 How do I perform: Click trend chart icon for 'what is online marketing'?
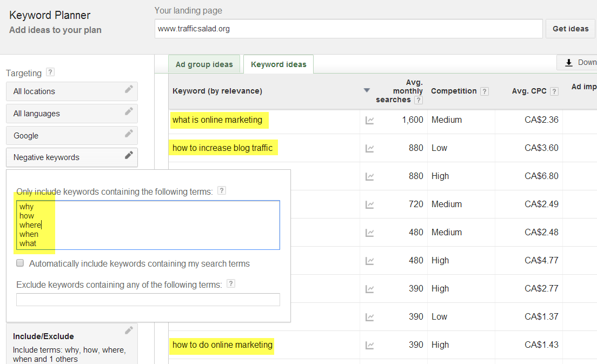[x=369, y=120]
